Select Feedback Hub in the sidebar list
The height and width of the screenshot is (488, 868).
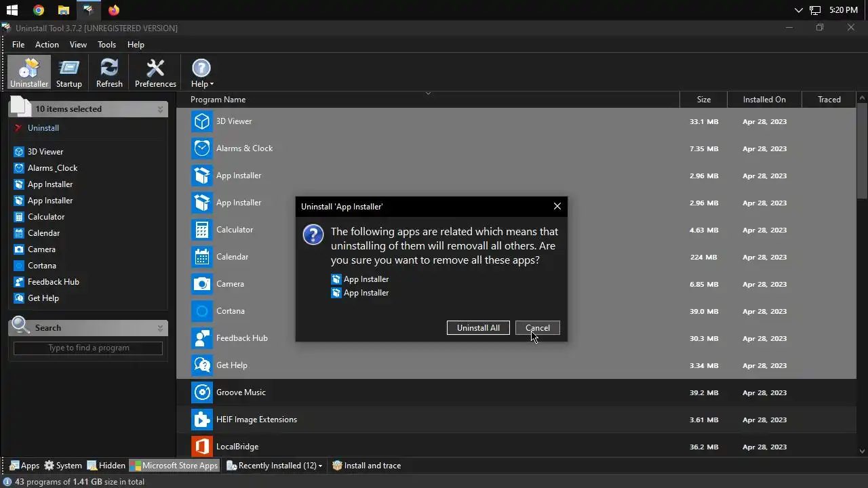point(54,282)
